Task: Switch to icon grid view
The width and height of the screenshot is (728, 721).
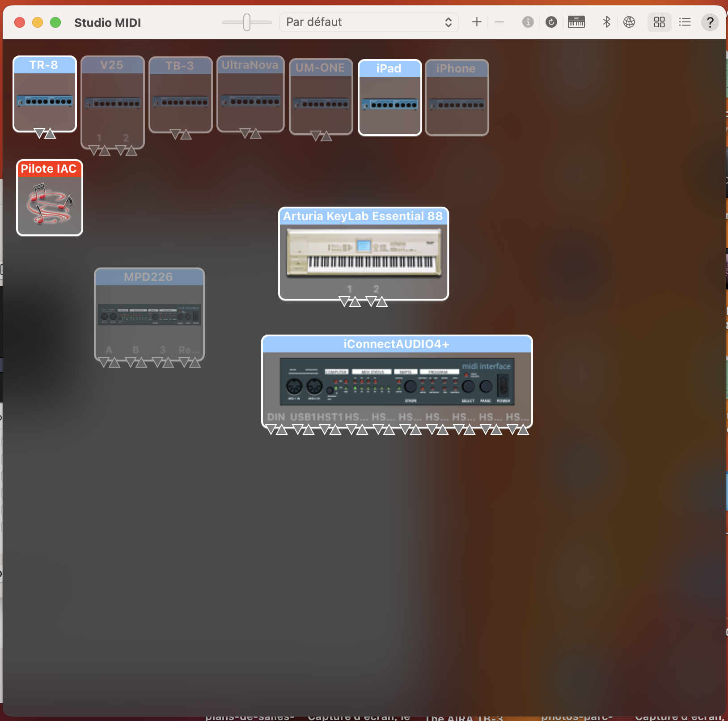Action: [660, 22]
